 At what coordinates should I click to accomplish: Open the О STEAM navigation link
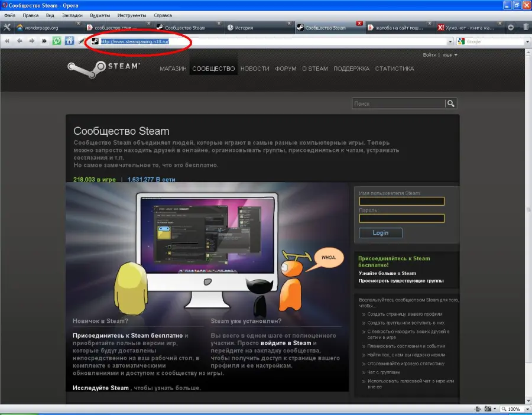click(315, 69)
